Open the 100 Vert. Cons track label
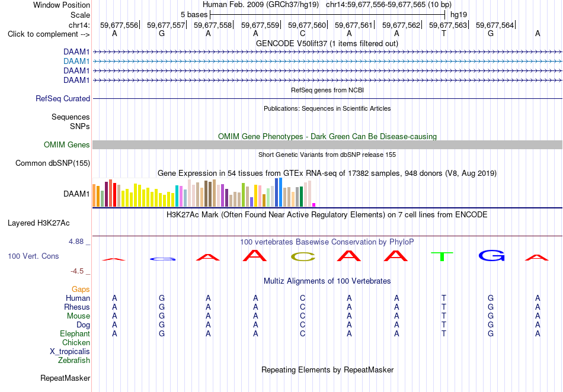 click(33, 256)
